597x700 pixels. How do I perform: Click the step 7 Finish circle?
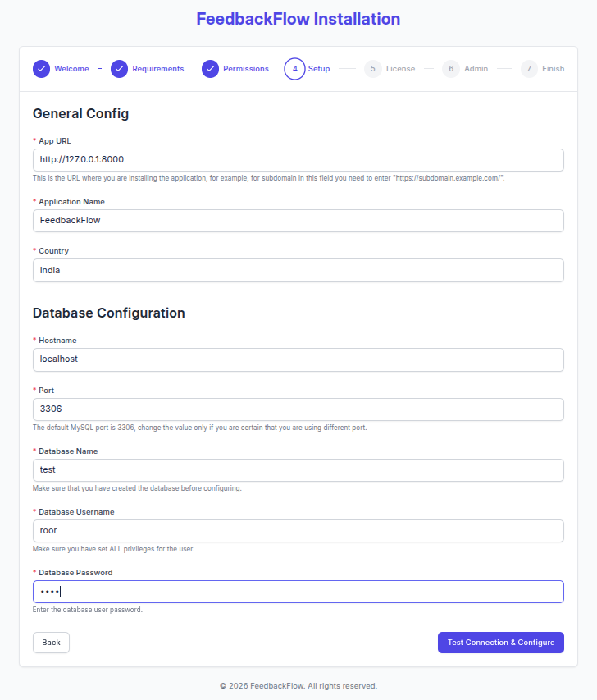[530, 69]
